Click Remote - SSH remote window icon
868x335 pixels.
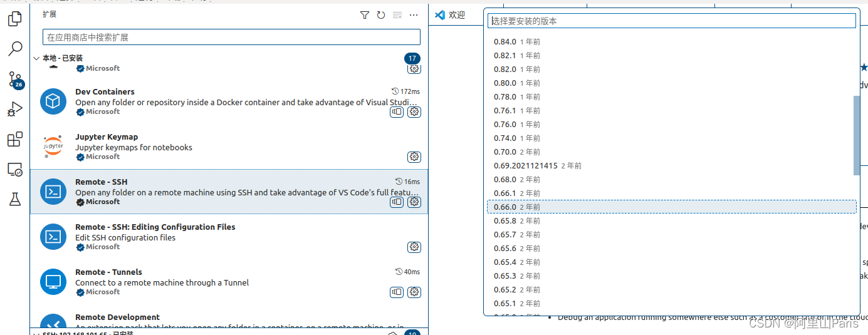pos(397,202)
